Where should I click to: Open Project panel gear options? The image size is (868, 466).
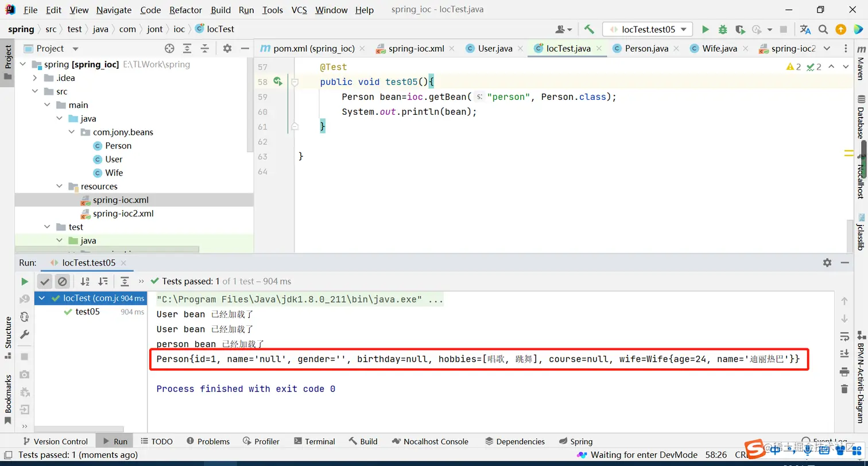click(227, 49)
